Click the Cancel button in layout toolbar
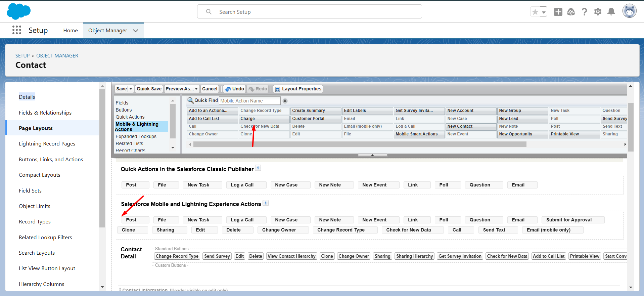 click(210, 89)
